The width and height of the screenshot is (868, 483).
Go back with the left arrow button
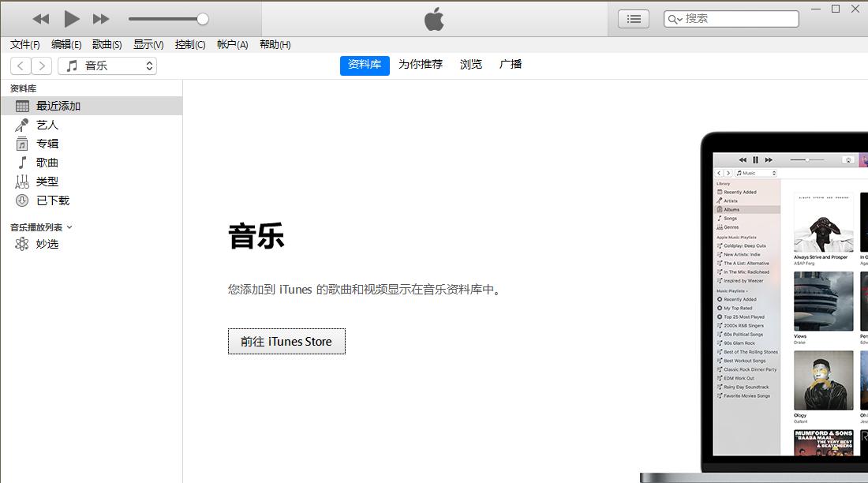(21, 66)
